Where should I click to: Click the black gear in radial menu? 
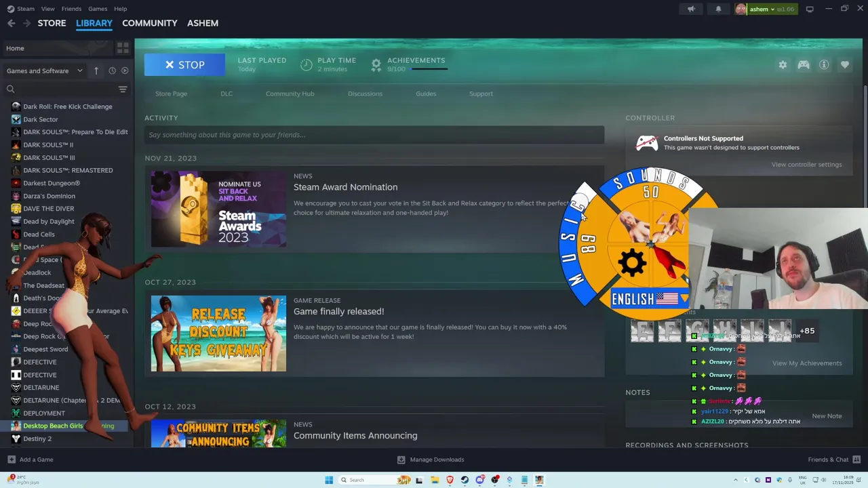(x=631, y=263)
